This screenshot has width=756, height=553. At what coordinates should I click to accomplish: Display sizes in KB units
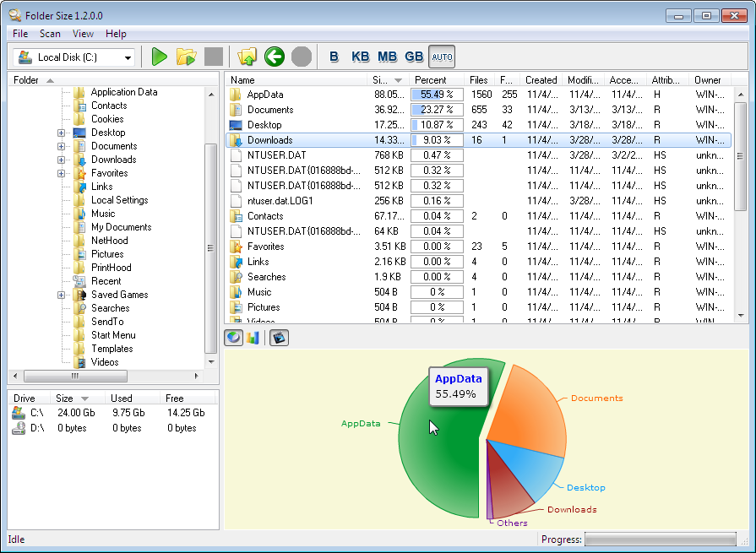[361, 57]
